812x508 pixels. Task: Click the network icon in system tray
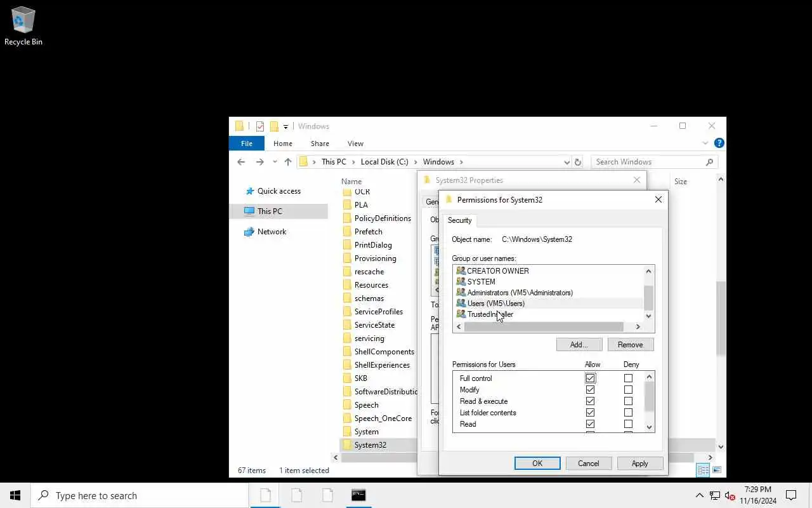pyautogui.click(x=715, y=496)
